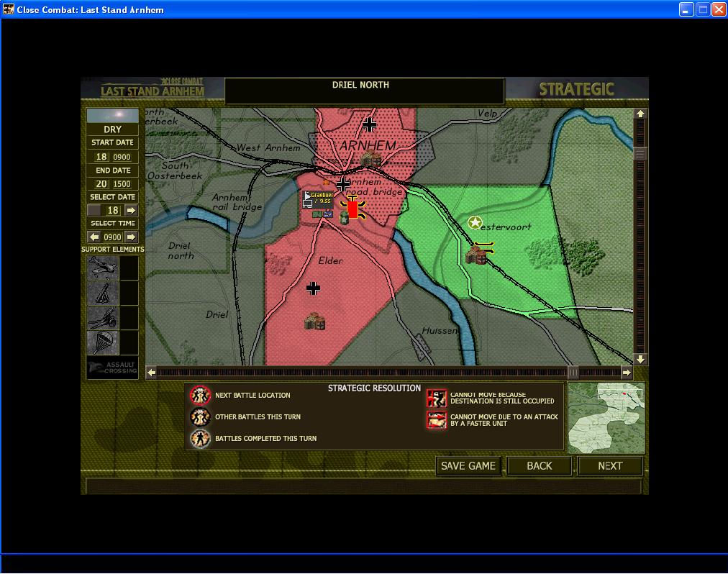Click the attack by faster unit icon
The height and width of the screenshot is (574, 728).
click(x=437, y=420)
